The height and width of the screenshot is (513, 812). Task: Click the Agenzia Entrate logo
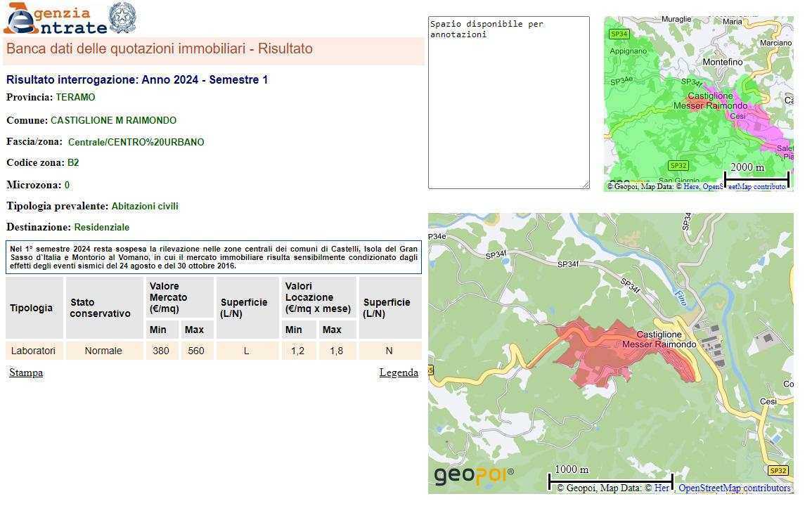55,19
